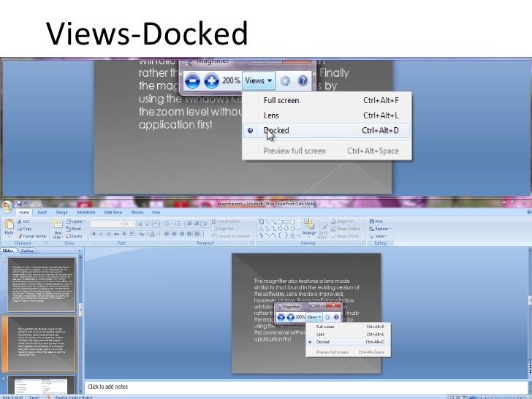Align text right in Paragraph group
The image size is (532, 399).
click(x=182, y=234)
